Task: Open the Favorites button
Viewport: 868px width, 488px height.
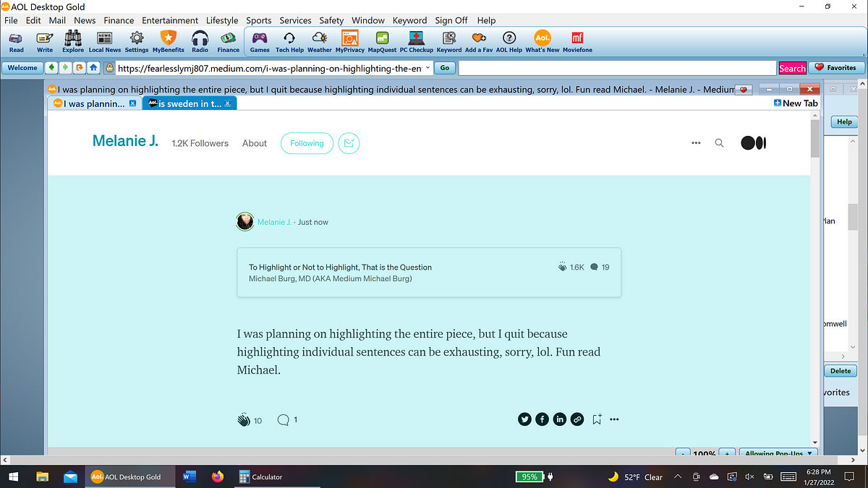Action: [x=836, y=67]
